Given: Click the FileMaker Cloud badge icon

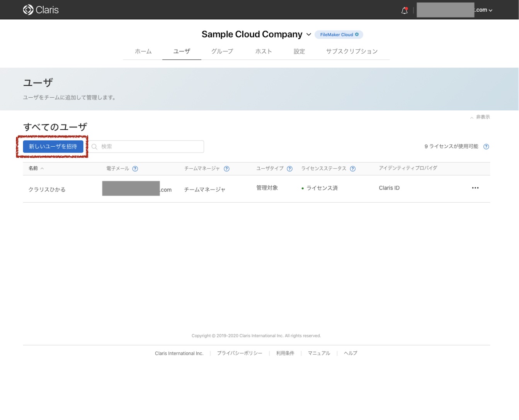Looking at the screenshot, I should click(x=357, y=34).
